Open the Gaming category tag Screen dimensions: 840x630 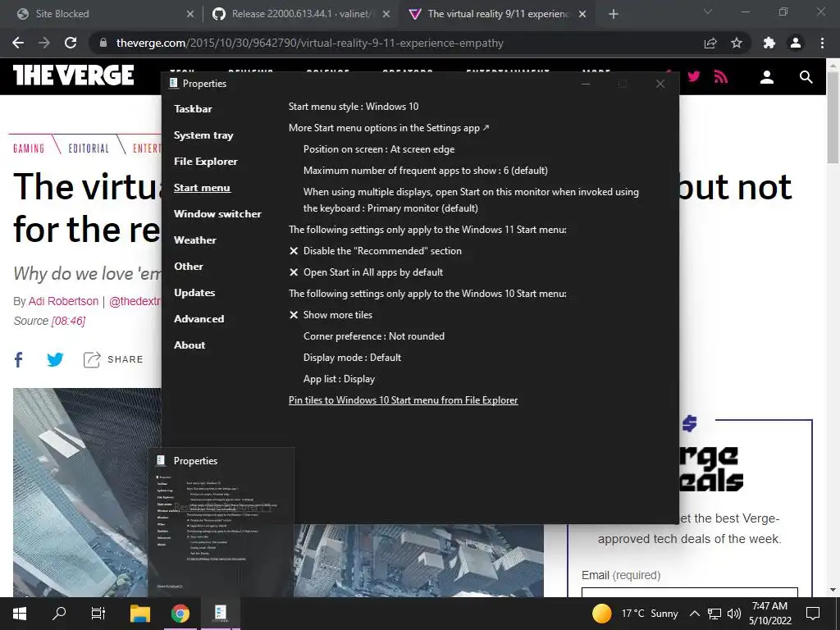29,148
